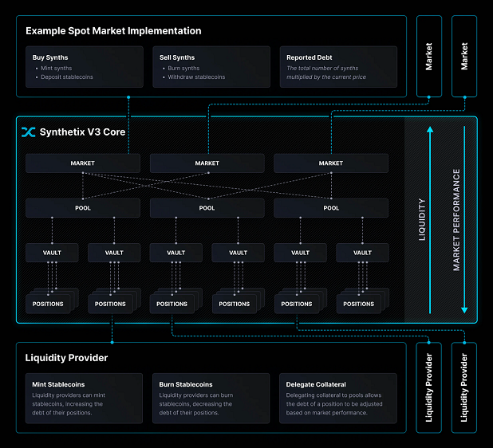The image size is (493, 448).
Task: Click the vertical "MARKET PERFORMANCE" label
Action: [x=456, y=220]
